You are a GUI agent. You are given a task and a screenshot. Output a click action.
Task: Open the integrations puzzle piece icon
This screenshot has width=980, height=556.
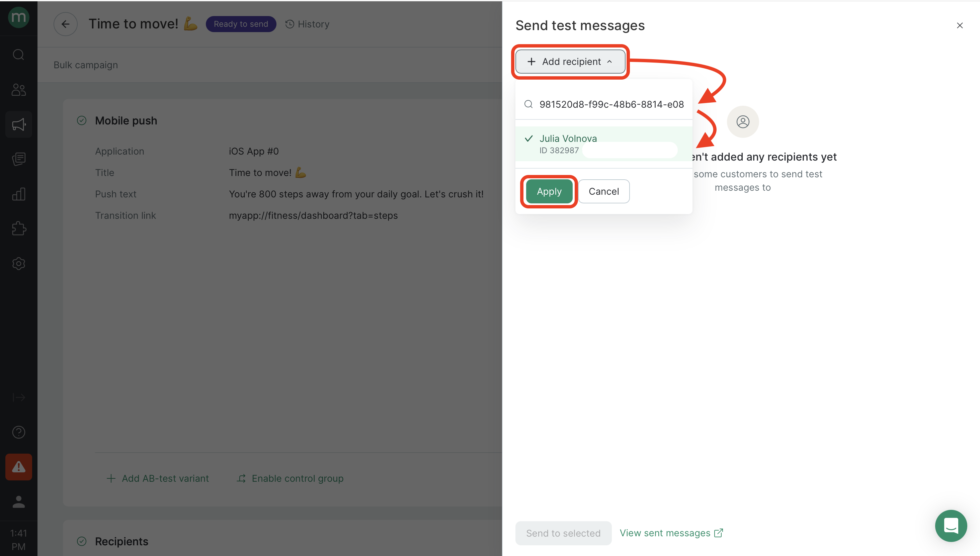coord(18,229)
